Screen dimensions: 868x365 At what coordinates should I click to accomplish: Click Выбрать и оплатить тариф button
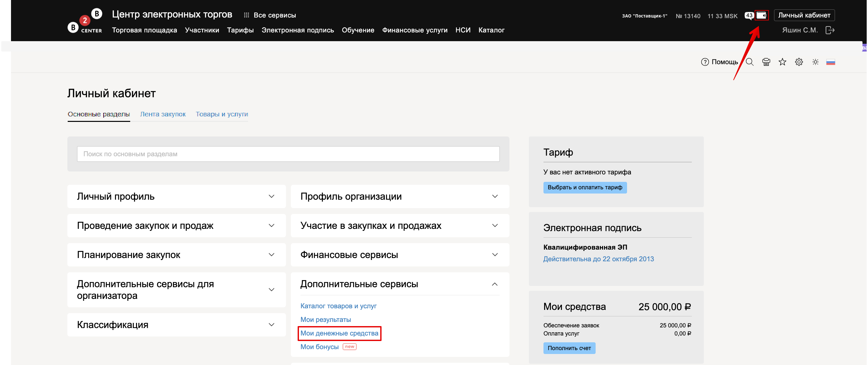click(x=585, y=188)
